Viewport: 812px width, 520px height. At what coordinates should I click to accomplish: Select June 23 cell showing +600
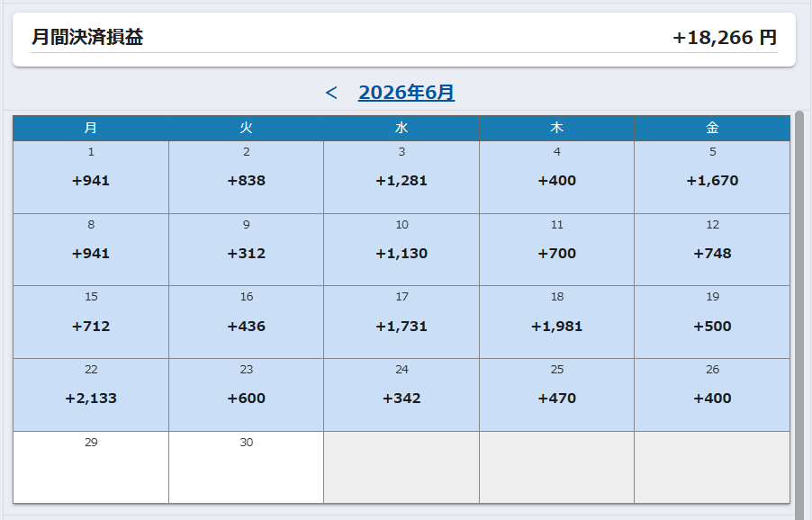[246, 395]
